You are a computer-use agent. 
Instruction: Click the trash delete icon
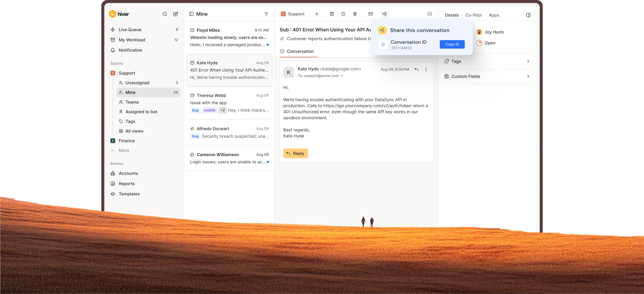355,14
